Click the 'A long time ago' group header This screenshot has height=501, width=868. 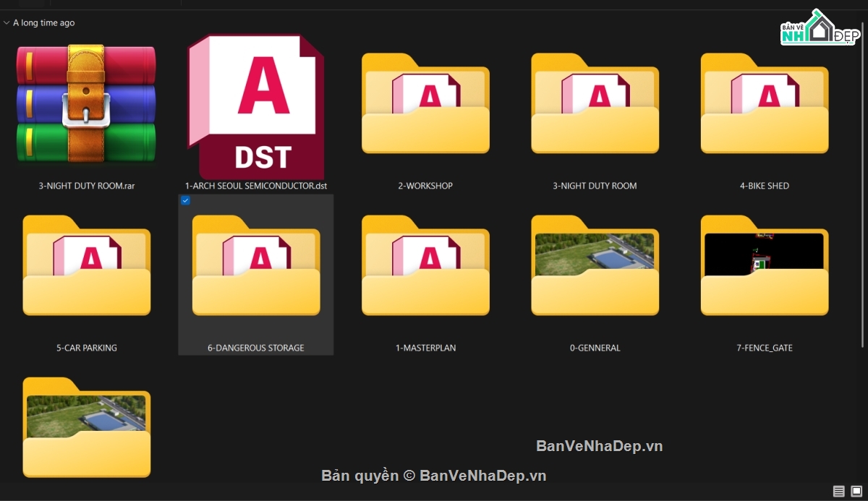(x=43, y=23)
